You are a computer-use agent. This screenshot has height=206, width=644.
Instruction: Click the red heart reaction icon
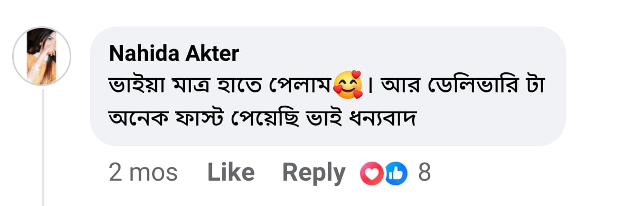371,174
